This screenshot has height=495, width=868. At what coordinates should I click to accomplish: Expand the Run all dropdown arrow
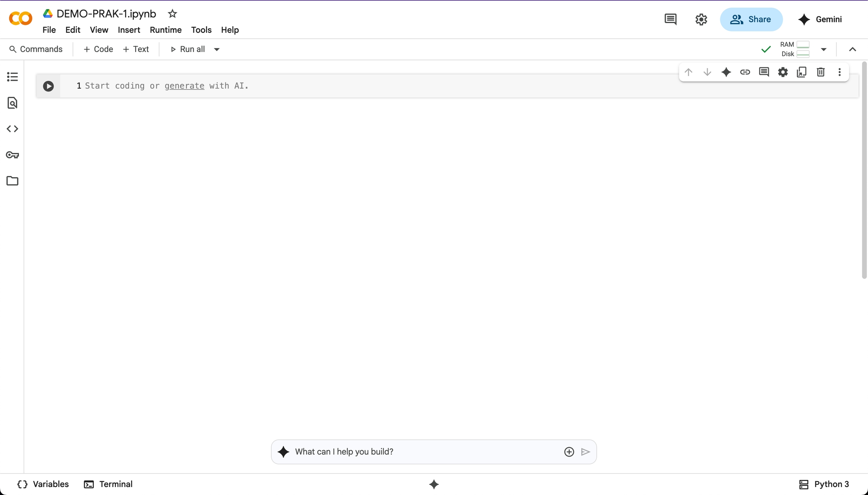[x=217, y=49]
